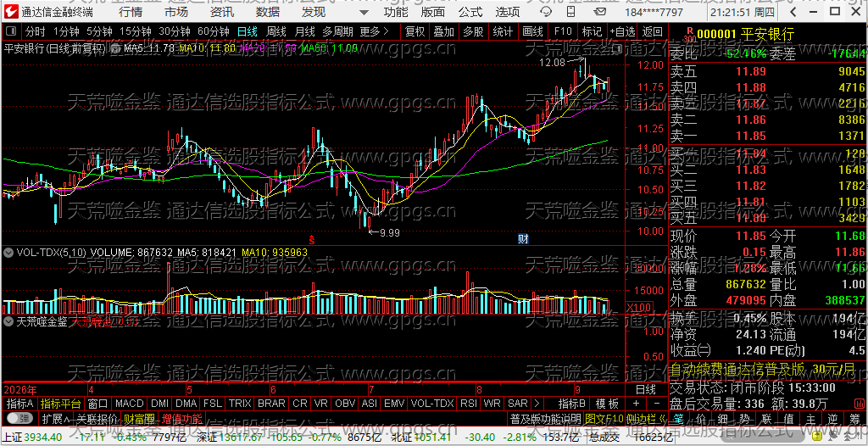Viewport: 868px width, 446px height.
Task: Open the online customer service headset icon
Action: (546, 12)
